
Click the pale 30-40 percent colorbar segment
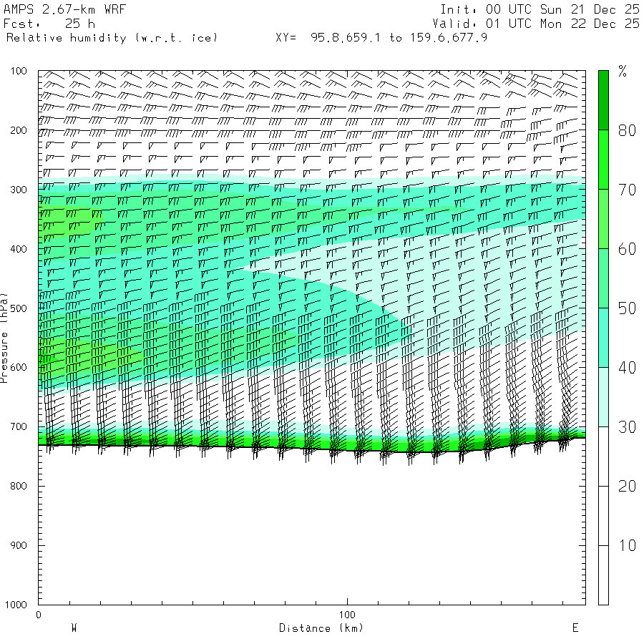point(603,397)
